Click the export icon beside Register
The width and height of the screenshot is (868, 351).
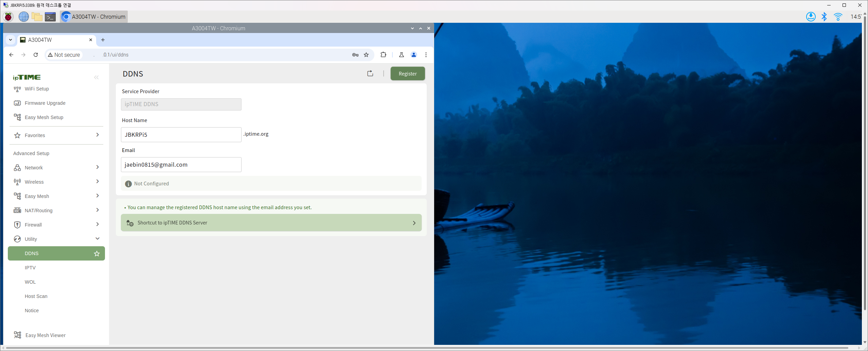[370, 73]
